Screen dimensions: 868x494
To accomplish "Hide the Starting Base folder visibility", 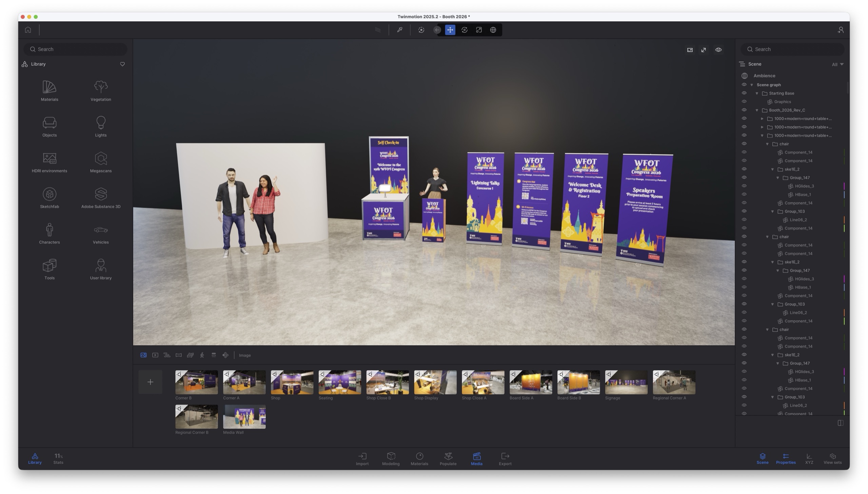I will pyautogui.click(x=744, y=93).
